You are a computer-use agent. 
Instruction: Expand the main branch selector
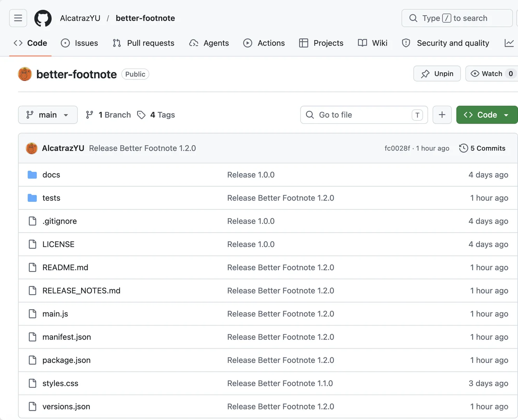(x=48, y=115)
